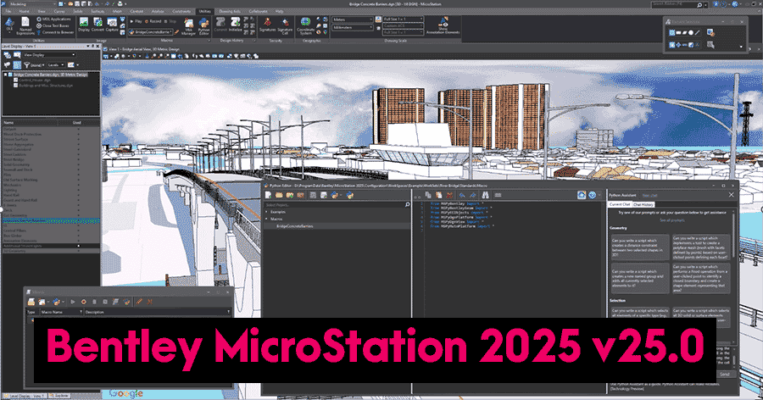
Task: Select the flood operation prompt card
Action: tap(701, 278)
